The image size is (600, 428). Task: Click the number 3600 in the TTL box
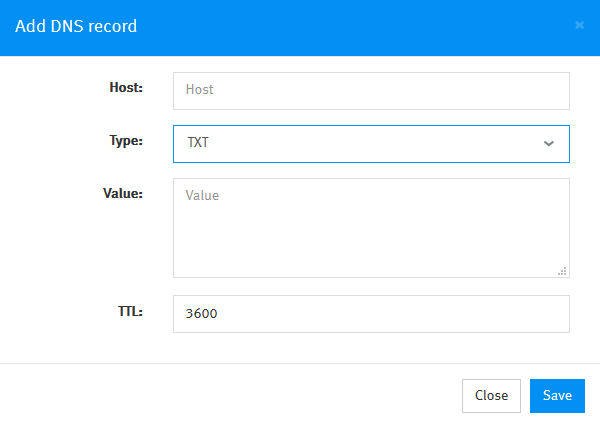[x=202, y=313]
